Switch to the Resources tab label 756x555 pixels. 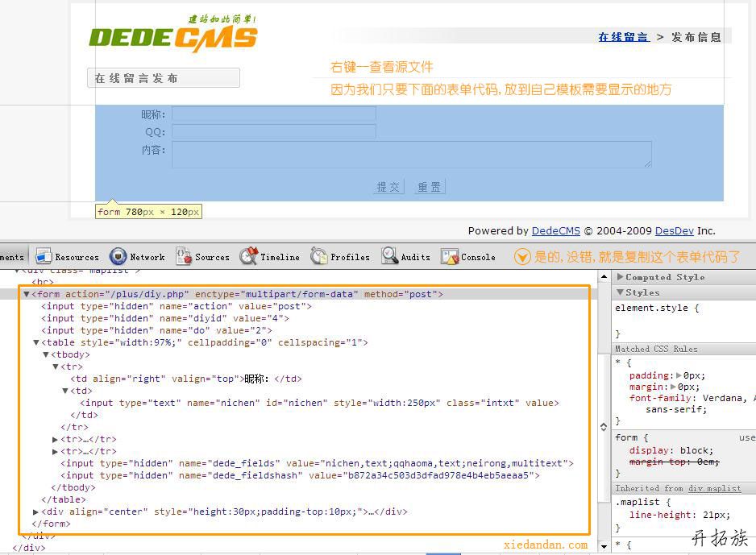pyautogui.click(x=77, y=257)
